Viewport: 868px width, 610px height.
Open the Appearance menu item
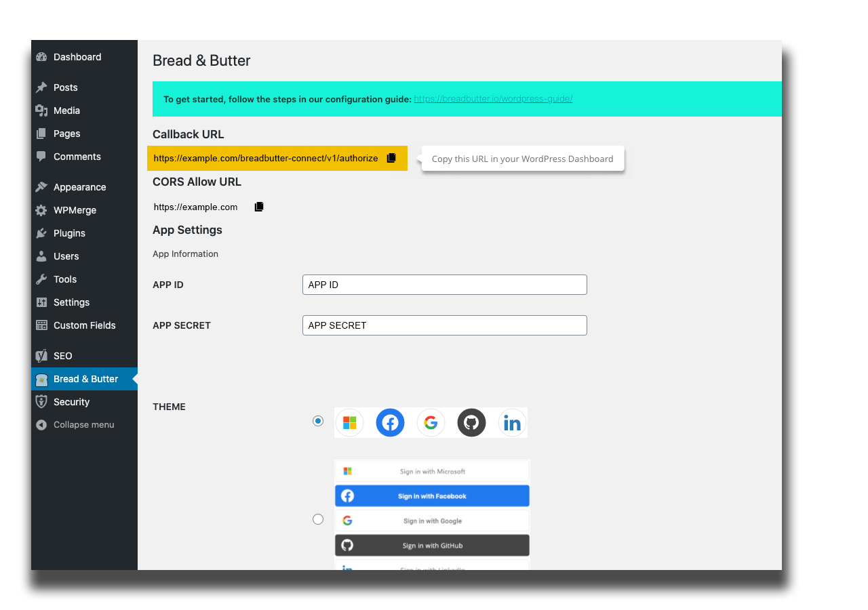(x=84, y=187)
